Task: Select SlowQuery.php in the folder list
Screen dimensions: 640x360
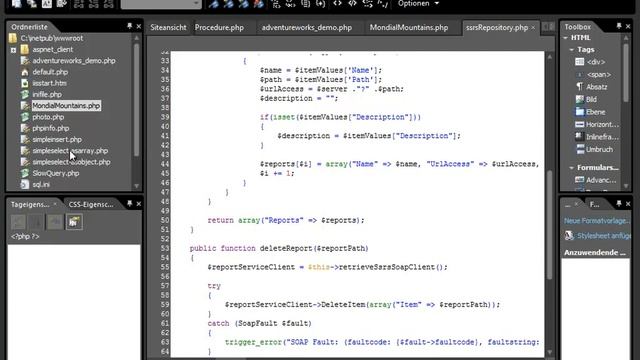Action: point(56,173)
